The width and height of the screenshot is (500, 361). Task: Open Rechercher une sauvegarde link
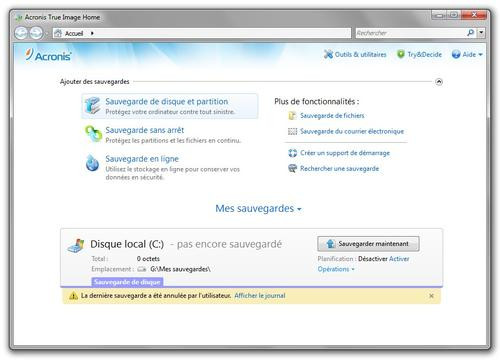(339, 169)
